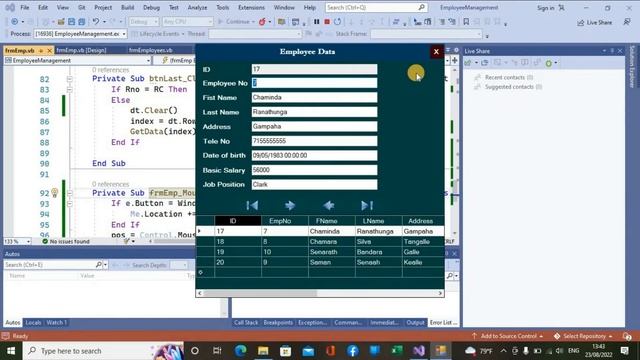Switch to frmEmp.vb [Design] tab
640x360 pixels.
click(81, 50)
